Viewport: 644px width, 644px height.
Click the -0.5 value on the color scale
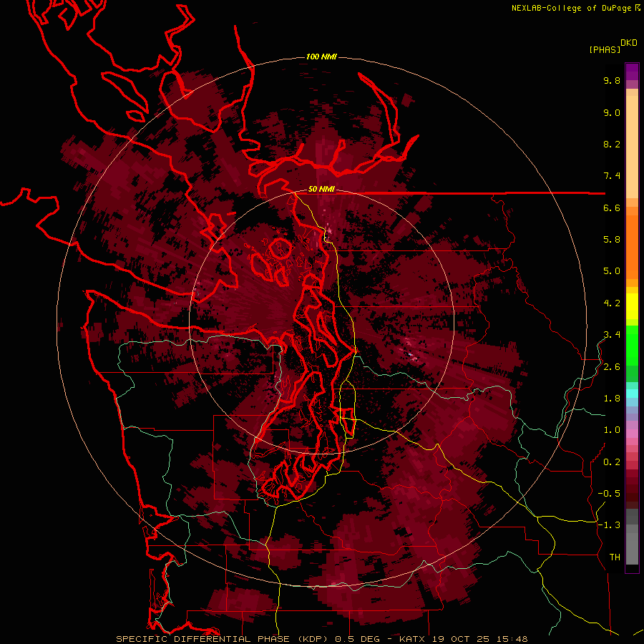[x=609, y=494]
